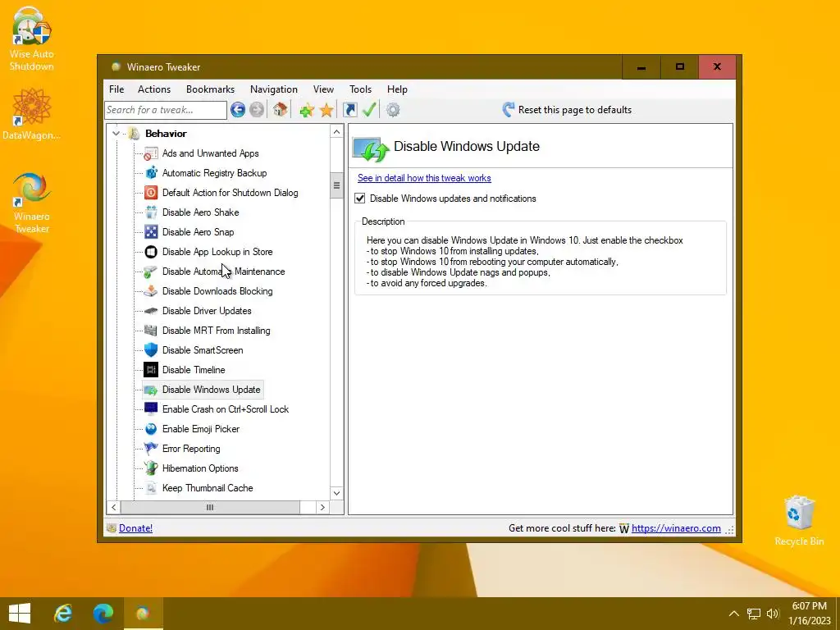Open the Tools menu

[x=361, y=89]
